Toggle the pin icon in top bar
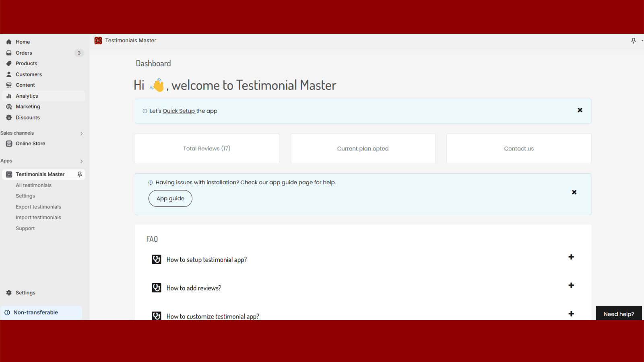The height and width of the screenshot is (362, 644). click(634, 40)
